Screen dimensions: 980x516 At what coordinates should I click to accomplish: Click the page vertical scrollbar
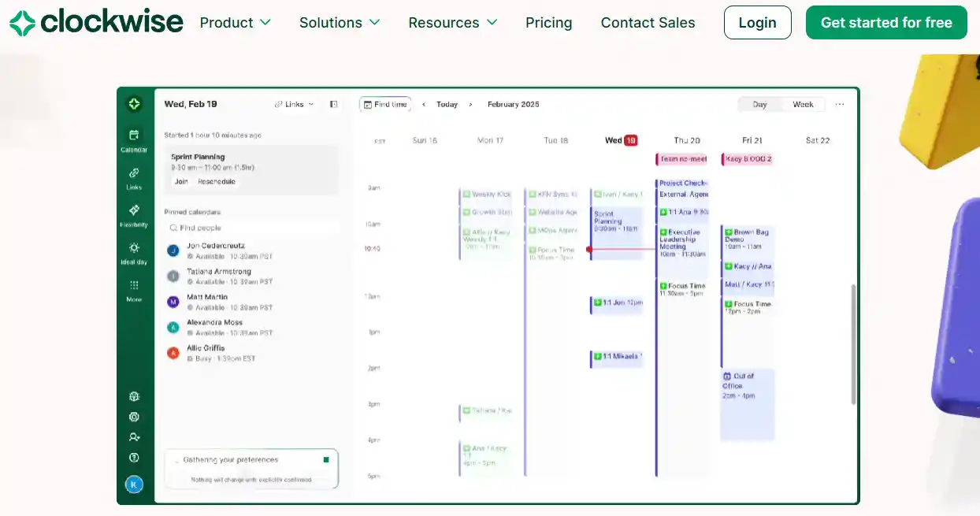(853, 345)
